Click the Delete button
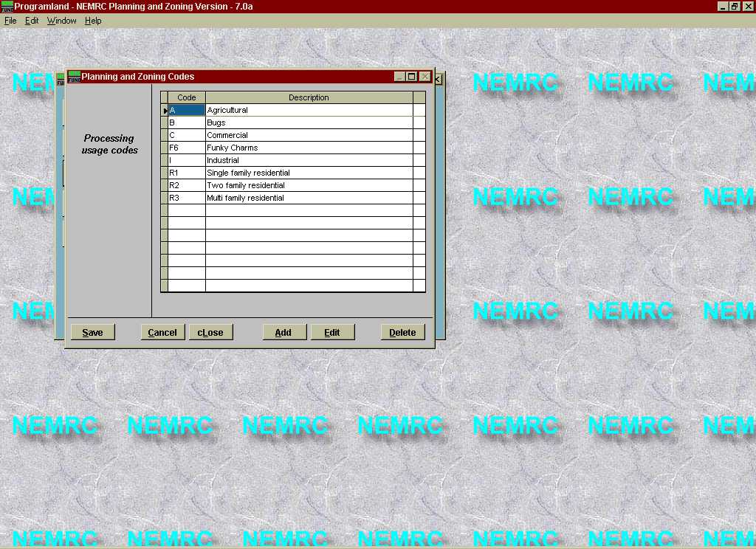 coord(402,332)
